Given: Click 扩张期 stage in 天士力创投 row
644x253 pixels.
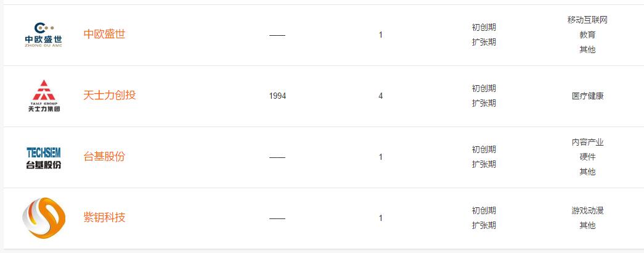Looking at the screenshot, I should [x=484, y=103].
